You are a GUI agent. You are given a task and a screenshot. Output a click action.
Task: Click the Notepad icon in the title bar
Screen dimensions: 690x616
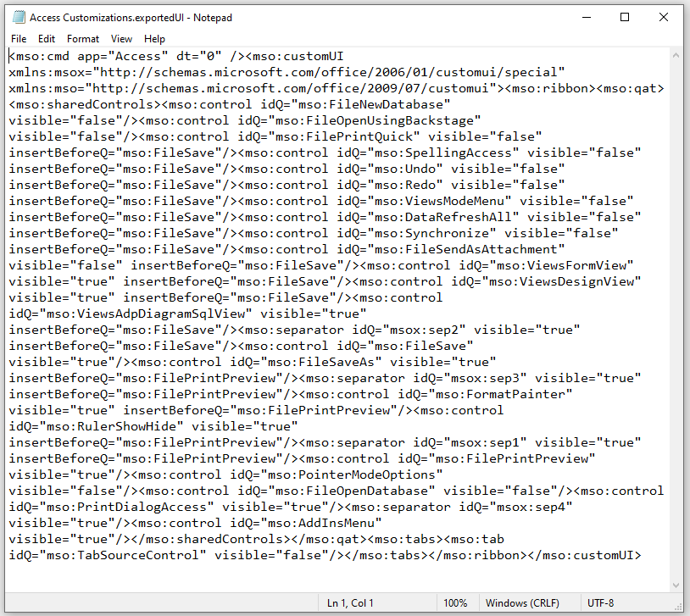click(x=19, y=17)
